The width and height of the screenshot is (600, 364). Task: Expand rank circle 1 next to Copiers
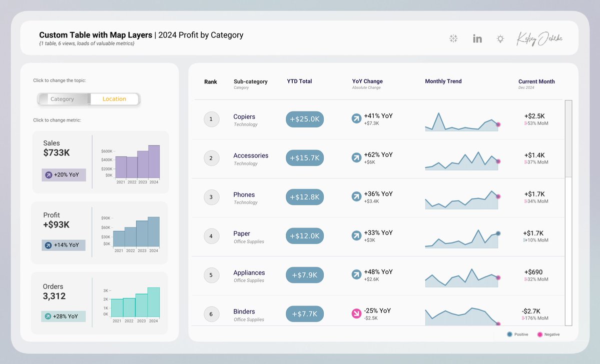pos(211,119)
